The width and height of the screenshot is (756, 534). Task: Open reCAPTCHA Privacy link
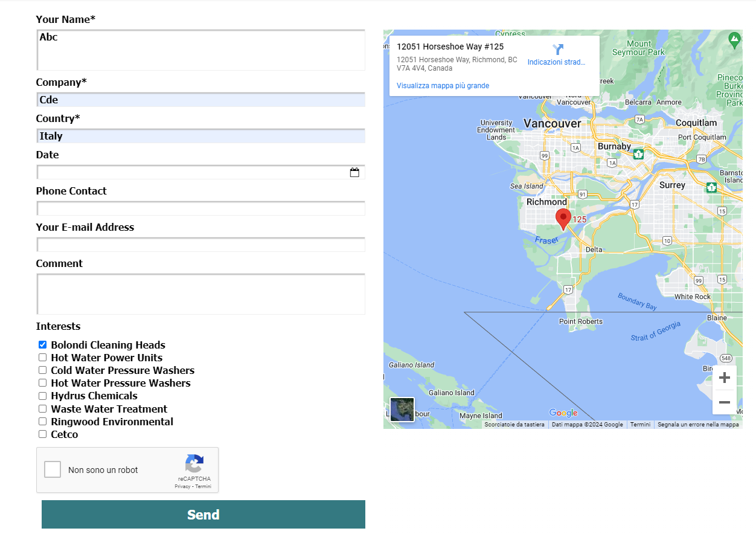pos(182,486)
